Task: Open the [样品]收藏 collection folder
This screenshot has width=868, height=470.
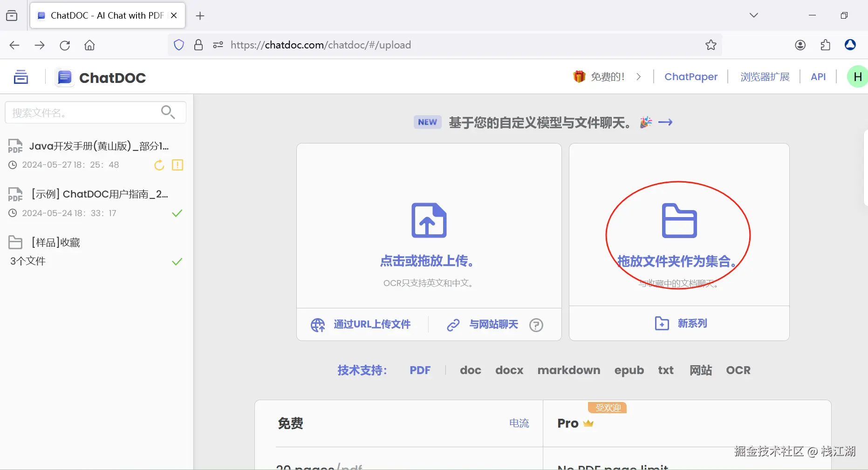Action: [x=56, y=243]
